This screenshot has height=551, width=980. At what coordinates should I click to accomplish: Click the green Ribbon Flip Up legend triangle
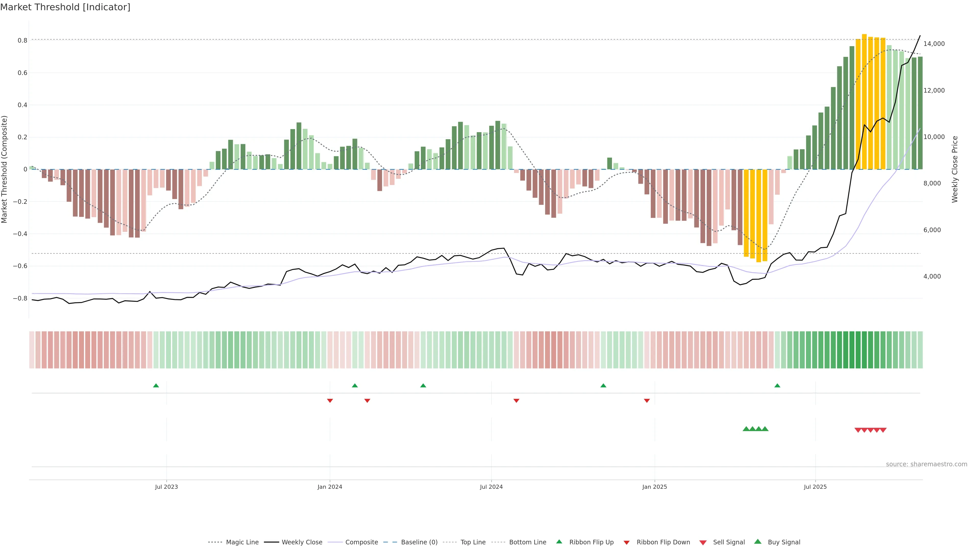pyautogui.click(x=559, y=542)
